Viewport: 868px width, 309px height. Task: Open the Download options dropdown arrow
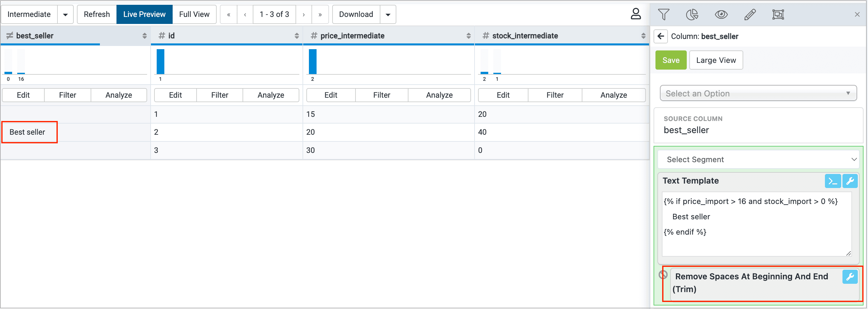point(388,15)
